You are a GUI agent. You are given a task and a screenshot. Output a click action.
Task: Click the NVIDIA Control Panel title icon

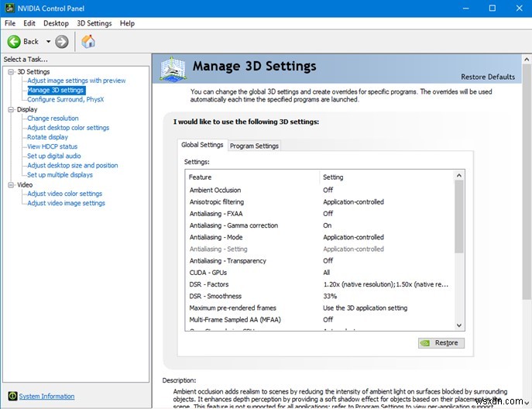pos(9,8)
